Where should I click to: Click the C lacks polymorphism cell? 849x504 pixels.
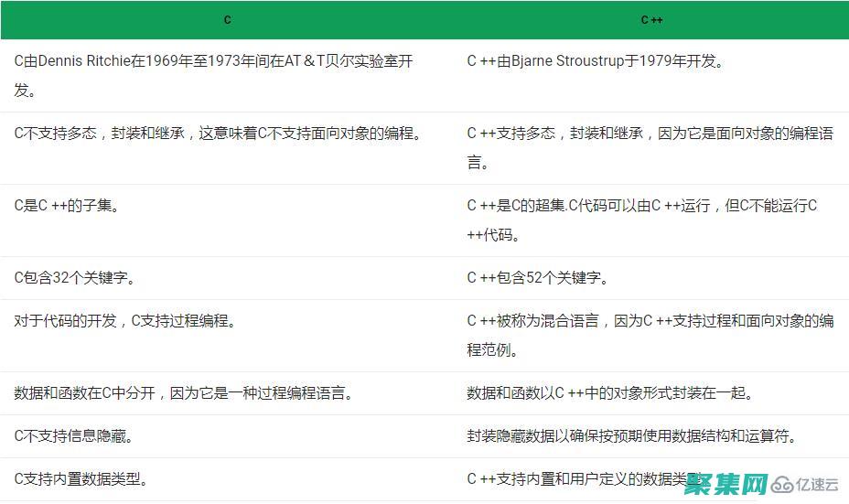tap(220, 133)
